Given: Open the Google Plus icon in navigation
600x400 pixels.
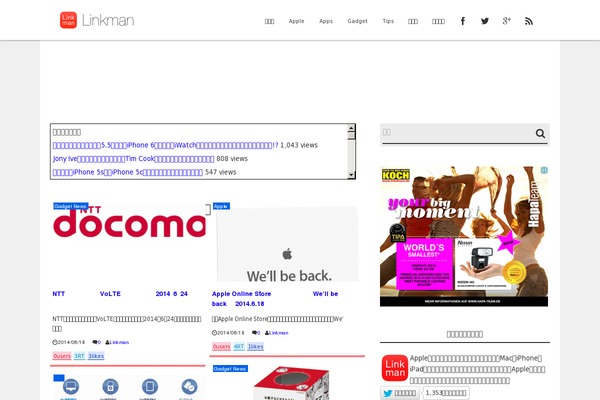Looking at the screenshot, I should click(507, 21).
